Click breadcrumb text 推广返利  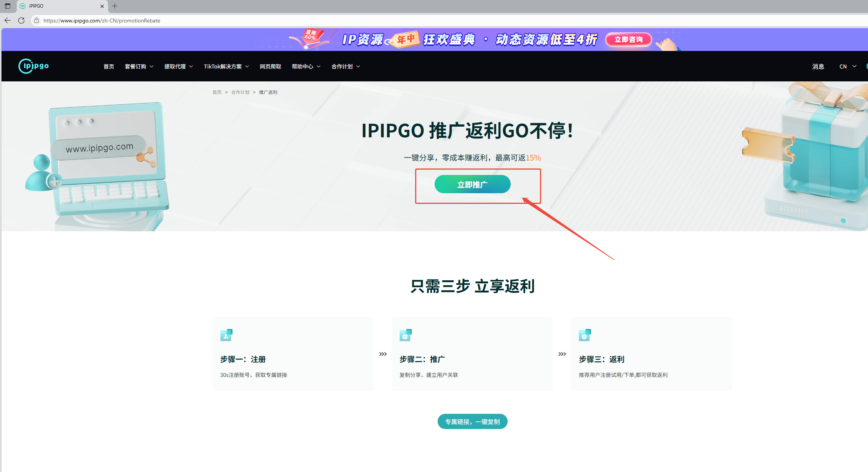tap(268, 92)
